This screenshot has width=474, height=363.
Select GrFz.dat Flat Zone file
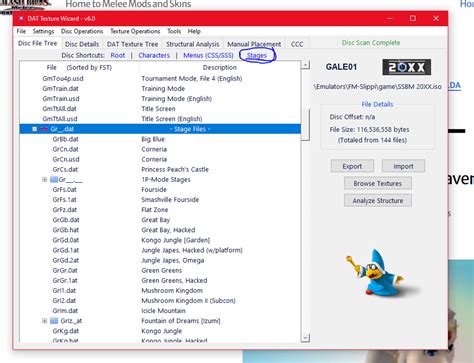click(x=160, y=210)
